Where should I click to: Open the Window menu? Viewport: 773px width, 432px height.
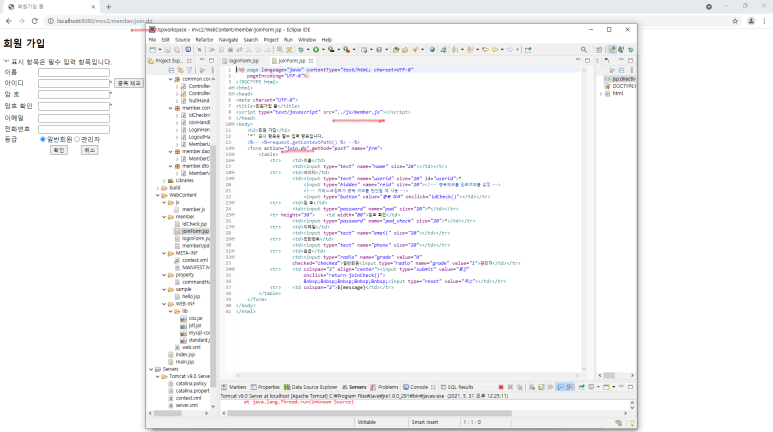coord(307,40)
